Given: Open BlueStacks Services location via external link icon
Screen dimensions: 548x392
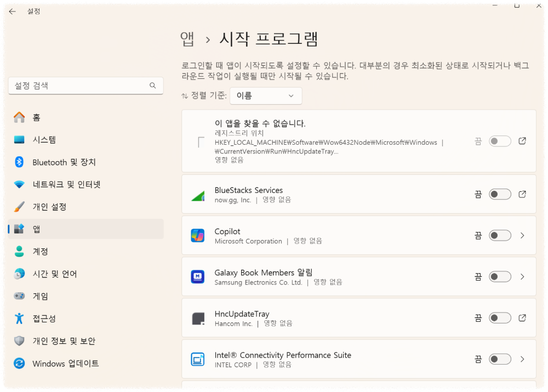Looking at the screenshot, I should click(522, 194).
